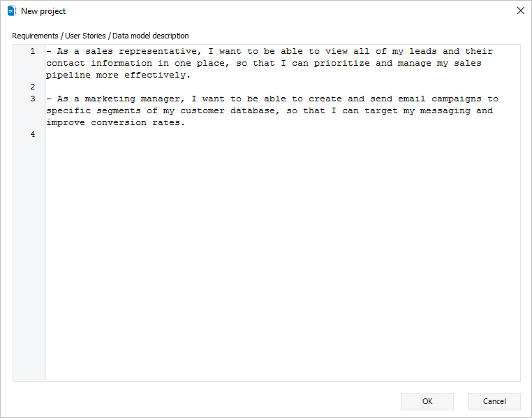Click the Cancel button

coord(494,401)
